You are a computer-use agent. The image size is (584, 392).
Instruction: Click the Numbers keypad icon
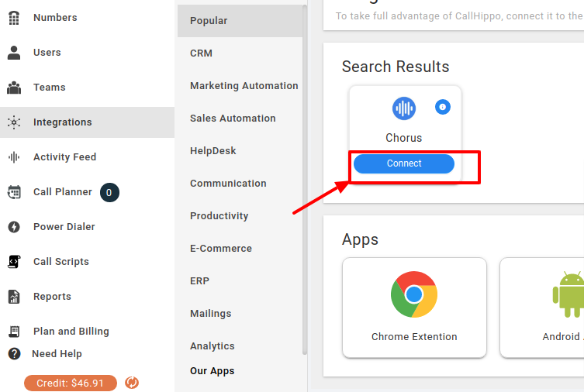14,18
